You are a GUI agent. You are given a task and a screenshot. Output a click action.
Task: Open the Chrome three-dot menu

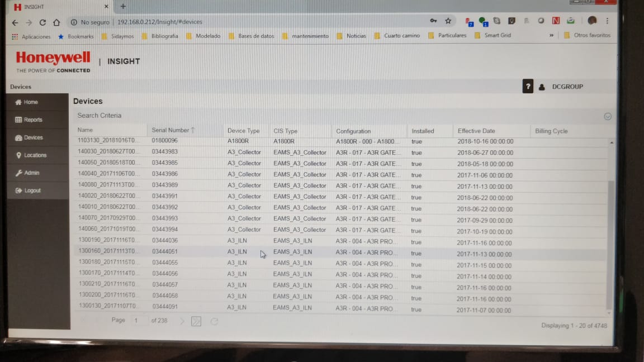click(607, 21)
